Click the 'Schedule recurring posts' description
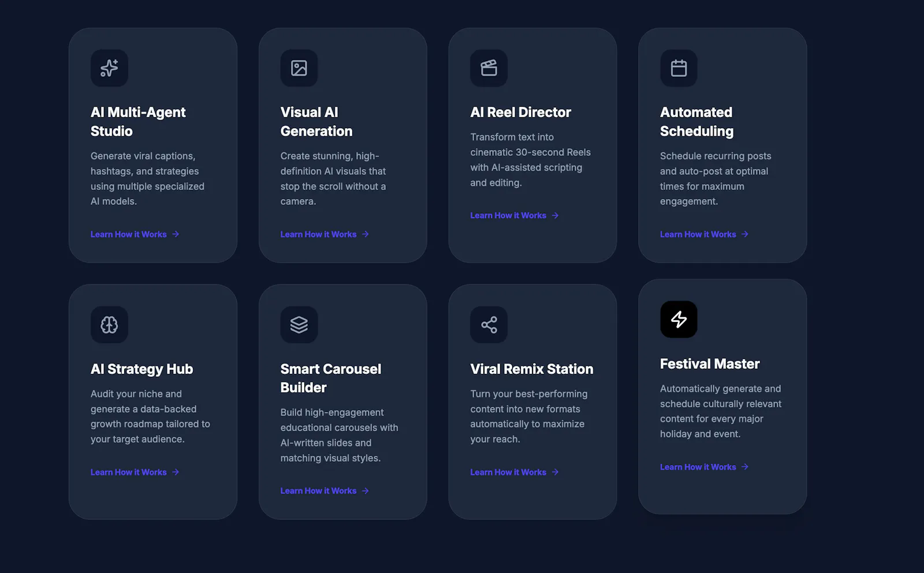 [x=716, y=179]
